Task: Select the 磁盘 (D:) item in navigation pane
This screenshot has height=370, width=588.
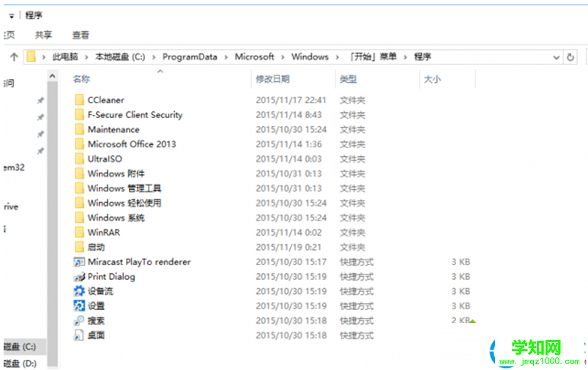Action: [x=21, y=363]
